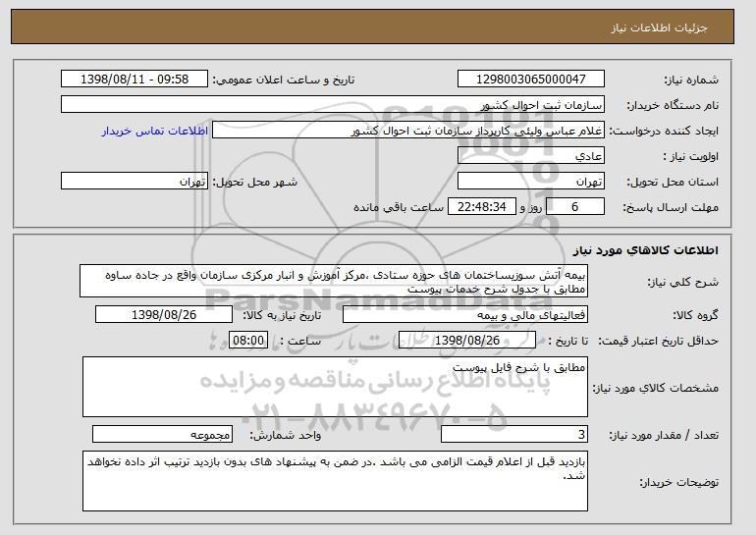Click the goods group field فعالیتهای مالی و بیمه
This screenshot has height=535, width=756.
pyautogui.click(x=465, y=315)
